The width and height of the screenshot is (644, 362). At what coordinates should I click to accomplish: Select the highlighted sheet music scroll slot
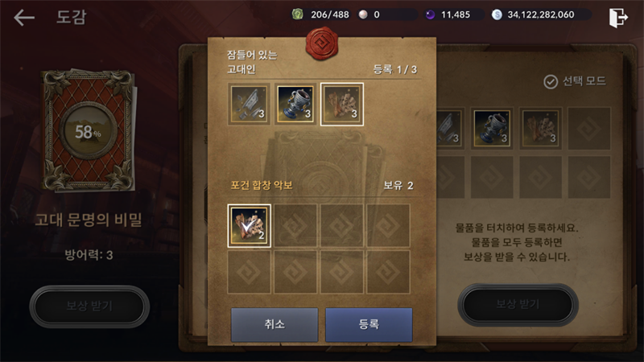(x=341, y=104)
